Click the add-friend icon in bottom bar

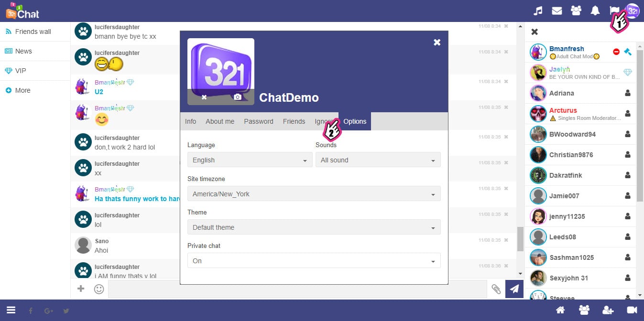(608, 310)
